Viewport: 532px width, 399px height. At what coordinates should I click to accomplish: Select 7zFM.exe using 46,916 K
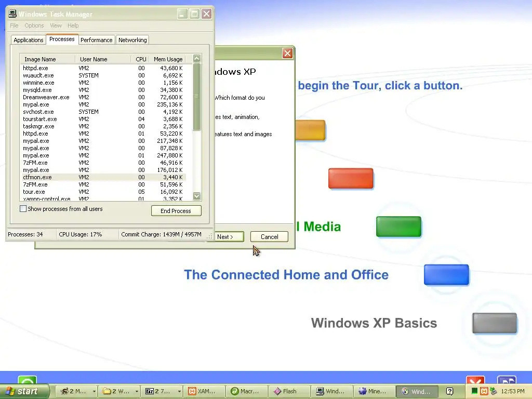pyautogui.click(x=103, y=163)
